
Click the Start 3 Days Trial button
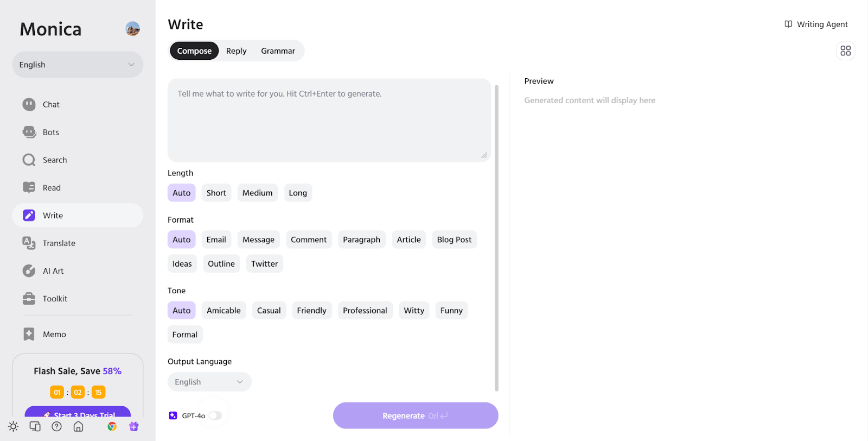[x=77, y=414]
